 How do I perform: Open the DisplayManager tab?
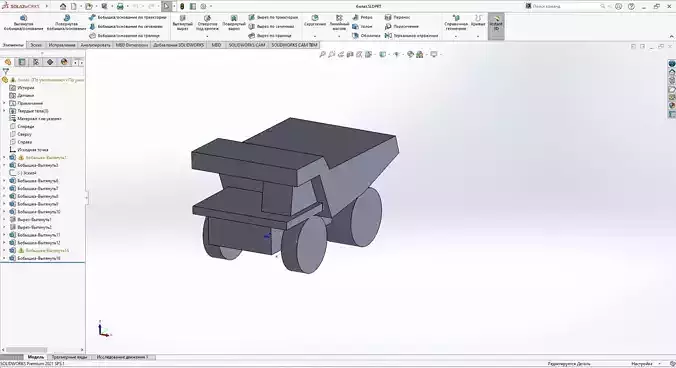click(64, 62)
